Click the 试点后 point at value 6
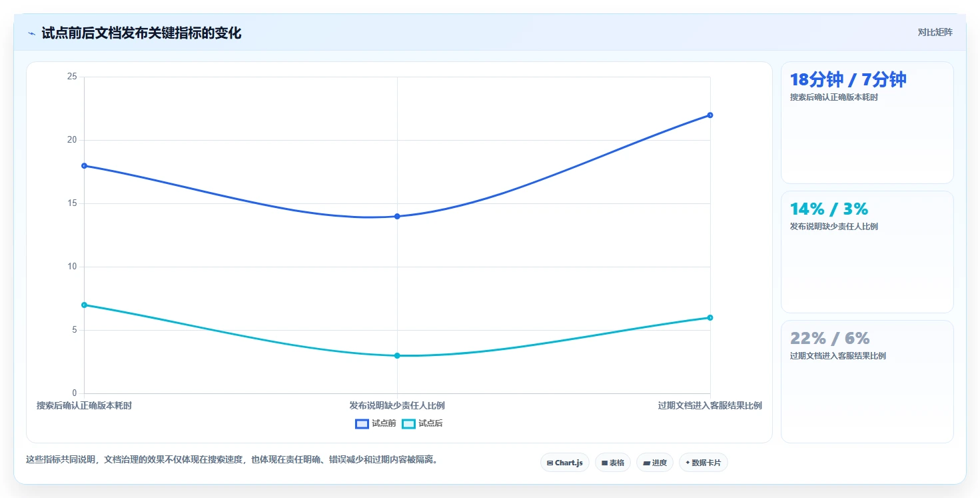980x498 pixels. tap(710, 317)
